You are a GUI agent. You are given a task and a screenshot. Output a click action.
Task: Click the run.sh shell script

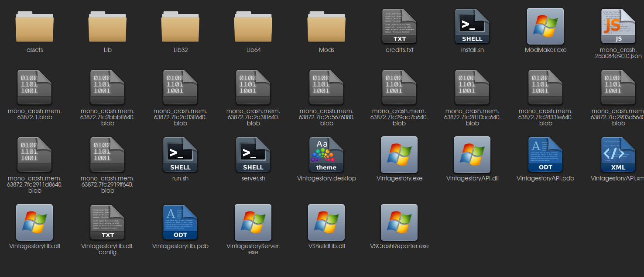coord(180,155)
